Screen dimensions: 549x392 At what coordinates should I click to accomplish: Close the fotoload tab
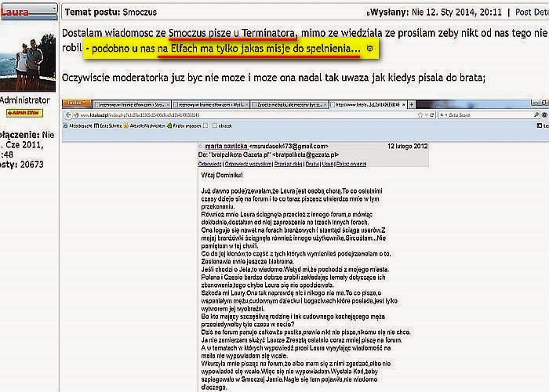pyautogui.click(x=404, y=104)
